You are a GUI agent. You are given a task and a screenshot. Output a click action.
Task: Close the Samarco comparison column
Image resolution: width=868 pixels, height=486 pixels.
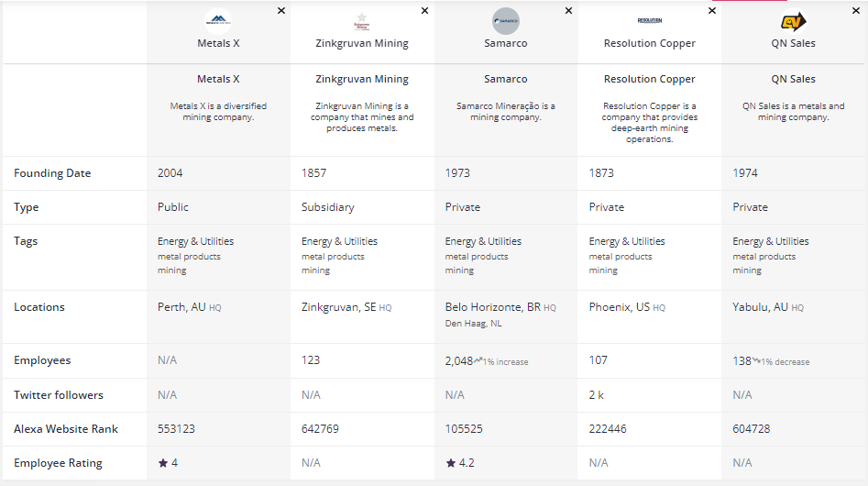tap(568, 11)
